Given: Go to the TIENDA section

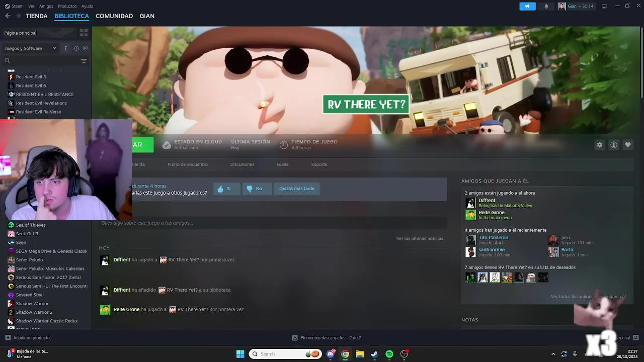Looking at the screenshot, I should (x=37, y=16).
